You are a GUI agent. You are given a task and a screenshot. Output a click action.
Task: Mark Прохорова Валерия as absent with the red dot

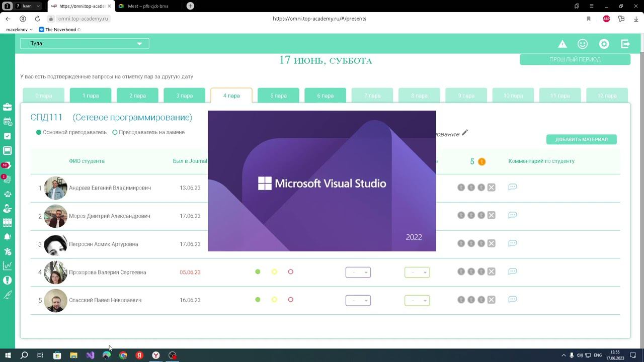(290, 272)
